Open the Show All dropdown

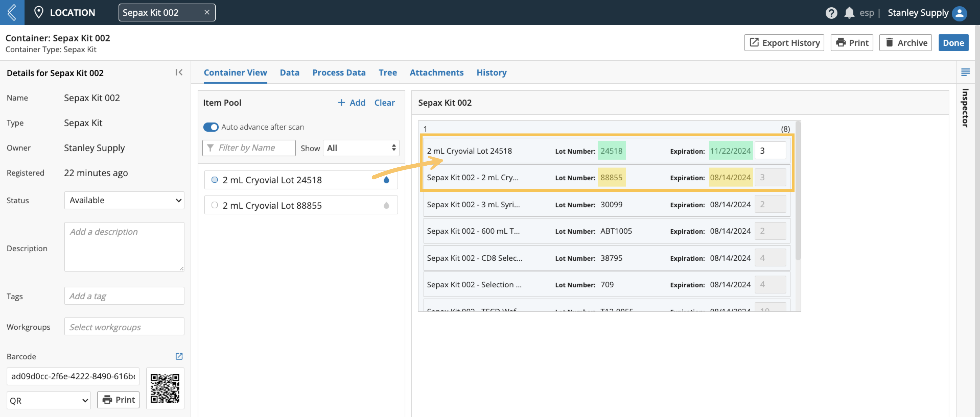(361, 148)
